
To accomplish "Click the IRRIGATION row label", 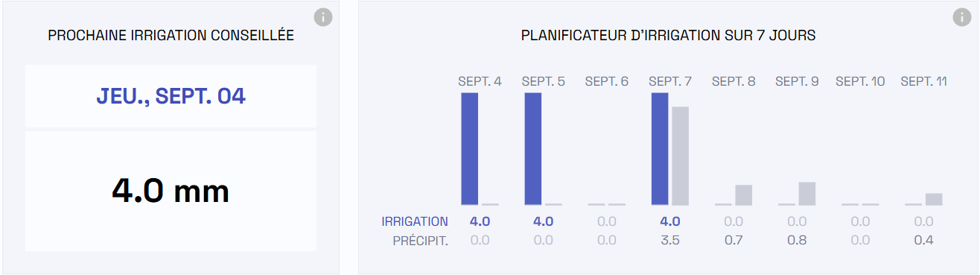I will tap(415, 221).
